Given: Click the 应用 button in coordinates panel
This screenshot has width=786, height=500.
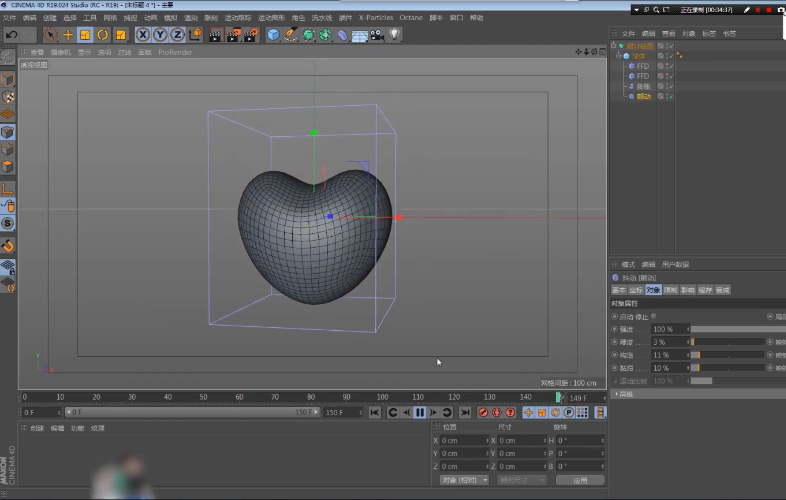Looking at the screenshot, I should [x=580, y=480].
